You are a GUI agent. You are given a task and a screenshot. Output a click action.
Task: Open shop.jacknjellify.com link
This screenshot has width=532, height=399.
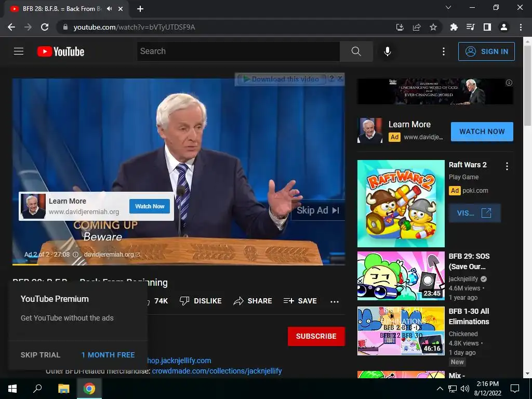pyautogui.click(x=179, y=361)
